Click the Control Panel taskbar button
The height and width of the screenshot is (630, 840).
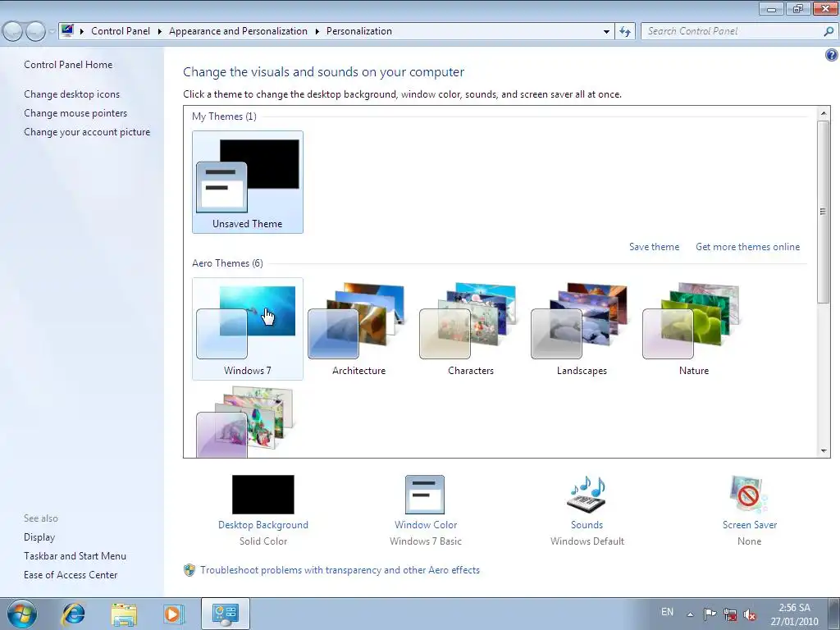coord(225,614)
